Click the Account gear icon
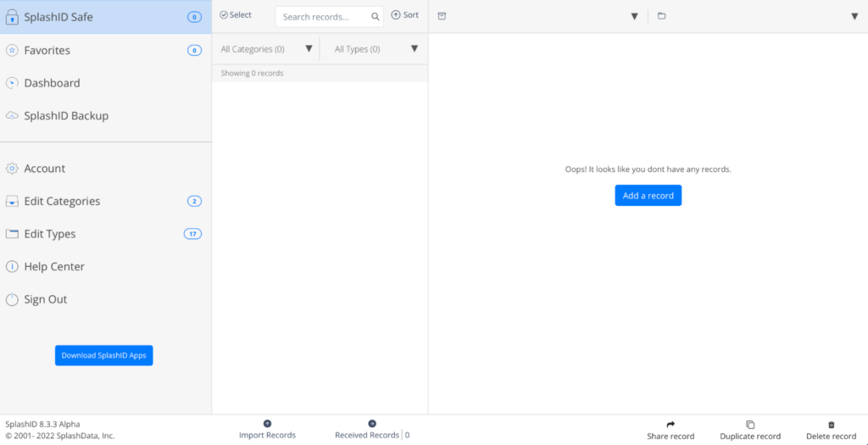This screenshot has height=445, width=868. [x=12, y=169]
